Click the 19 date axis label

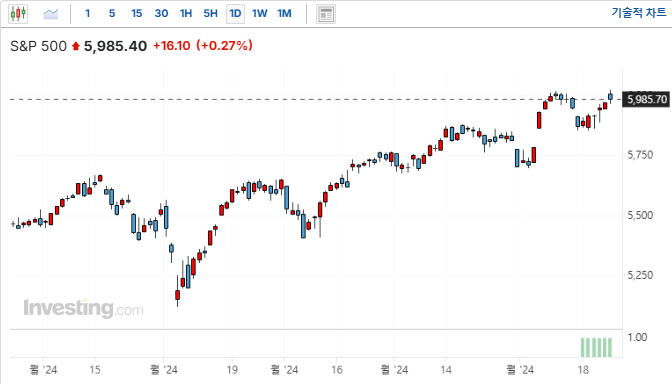232,370
